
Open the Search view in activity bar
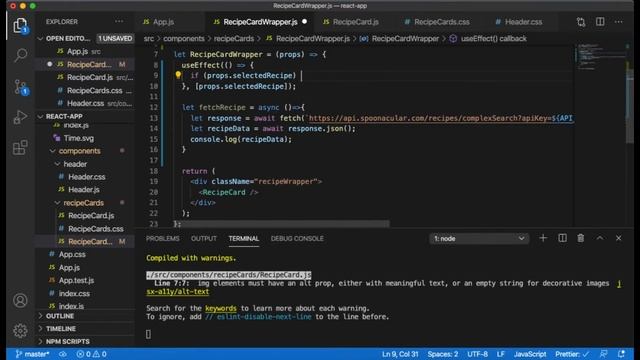20,55
